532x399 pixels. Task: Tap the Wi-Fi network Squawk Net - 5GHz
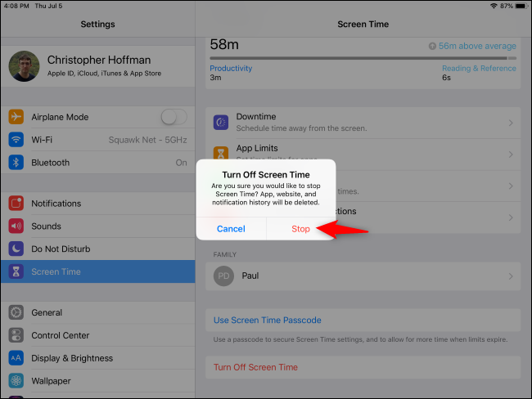coord(147,140)
